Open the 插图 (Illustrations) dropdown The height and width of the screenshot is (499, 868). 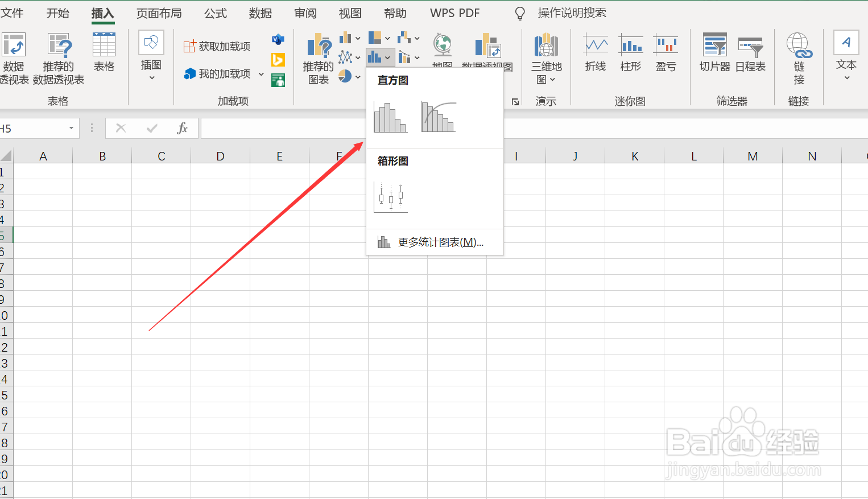(x=151, y=56)
